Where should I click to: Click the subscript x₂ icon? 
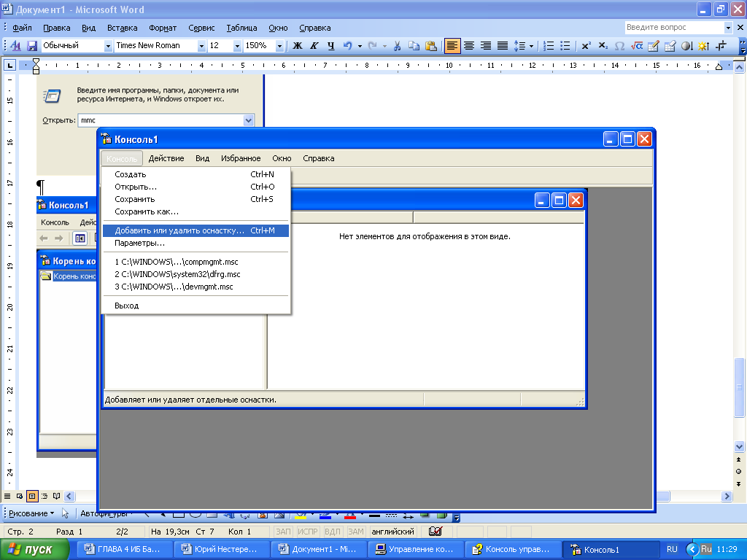pos(603,46)
